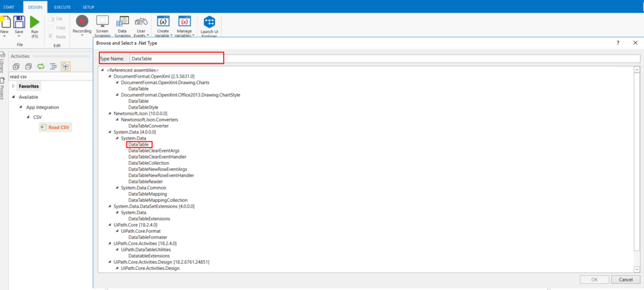Launch the Data Scraping wizard
The width and height of the screenshot is (644, 290).
pos(122,22)
